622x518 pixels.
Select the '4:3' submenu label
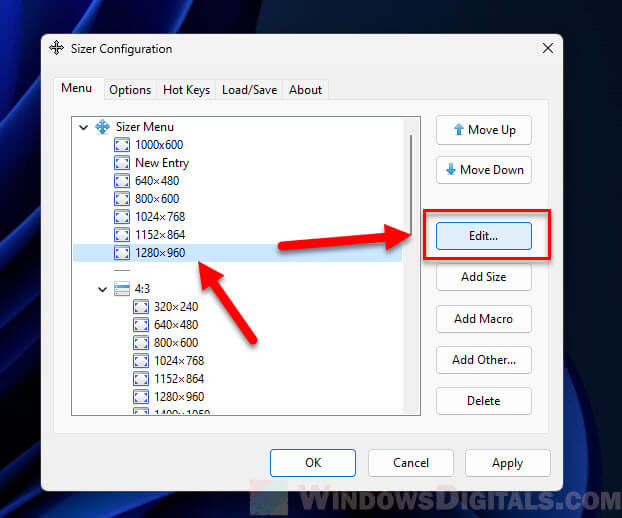coord(142,289)
